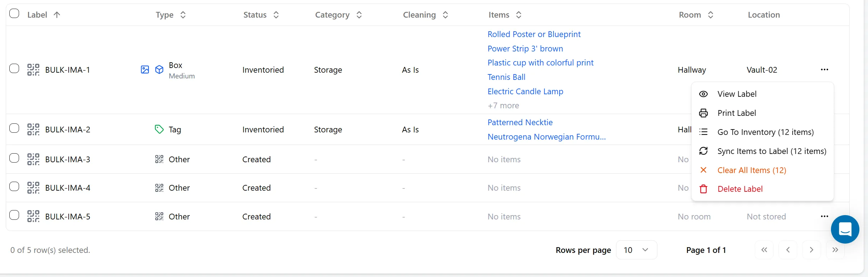Choose Delete Label from the menu
Screen dimensions: 868x277
click(762, 189)
